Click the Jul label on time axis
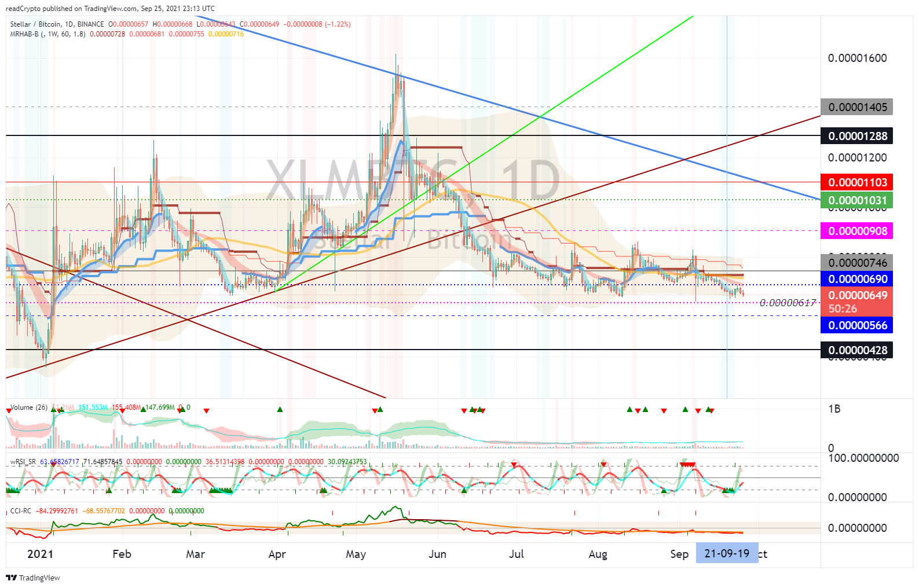The width and height of the screenshot is (919, 588). tap(517, 554)
